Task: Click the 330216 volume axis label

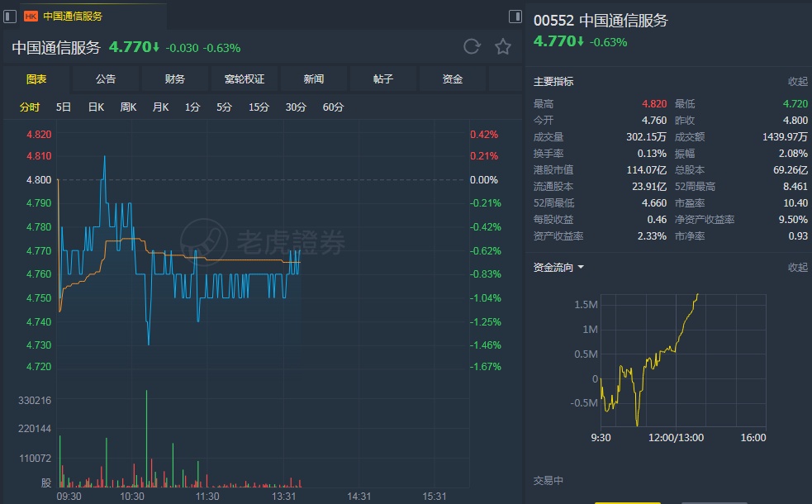Action: coord(35,401)
